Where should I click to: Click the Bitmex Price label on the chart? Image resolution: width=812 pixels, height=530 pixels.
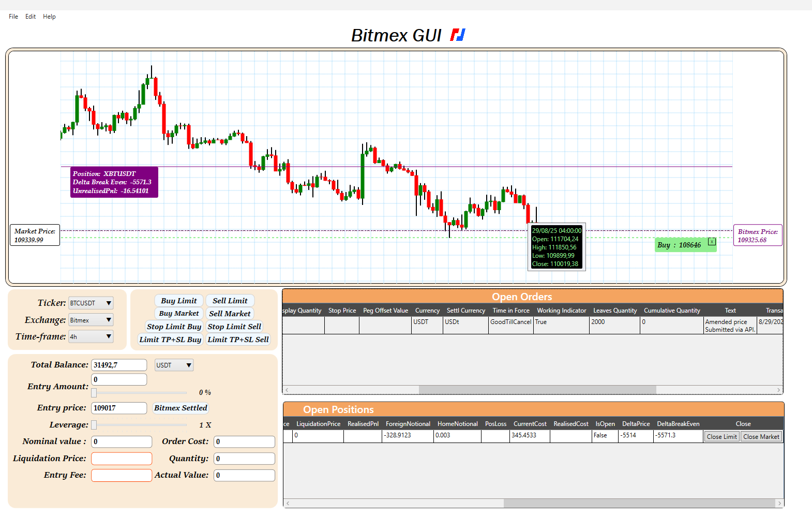(758, 235)
